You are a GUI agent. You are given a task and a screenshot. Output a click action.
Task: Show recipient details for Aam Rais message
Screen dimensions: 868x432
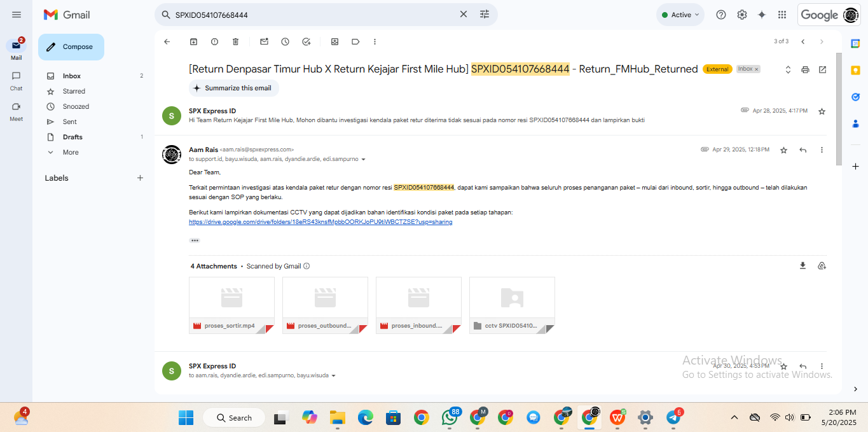363,159
